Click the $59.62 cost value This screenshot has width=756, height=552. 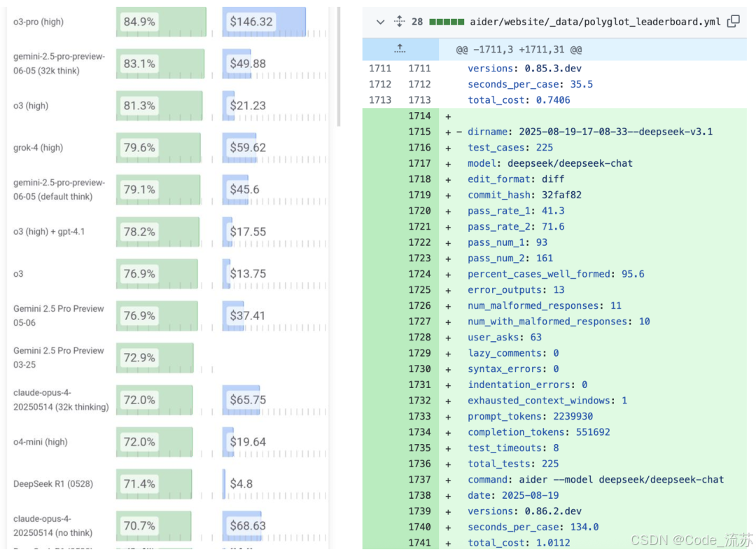247,148
